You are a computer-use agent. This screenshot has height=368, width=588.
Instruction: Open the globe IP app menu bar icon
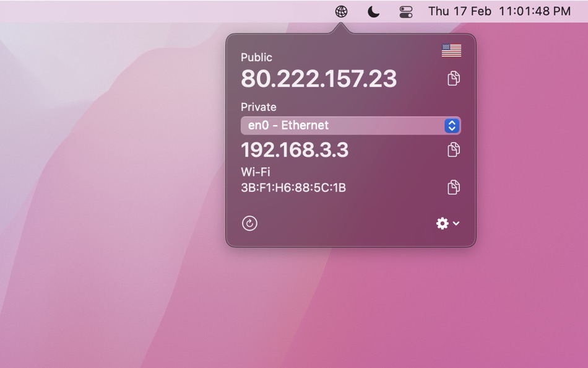point(341,12)
